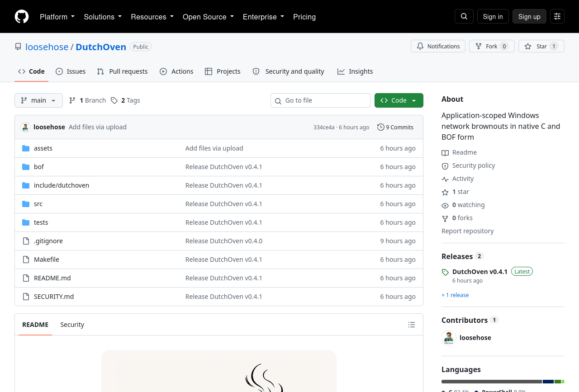Click the folder icon for tests

26,222
